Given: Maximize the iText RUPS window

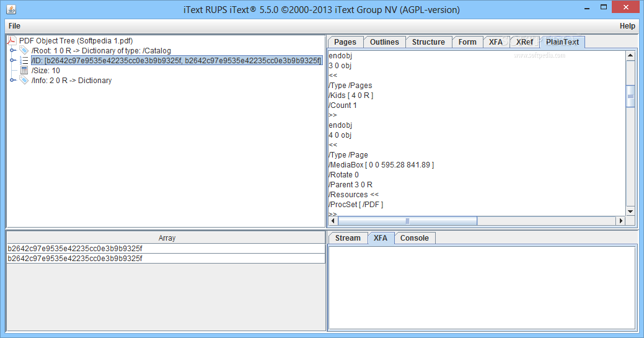Looking at the screenshot, I should [603, 7].
